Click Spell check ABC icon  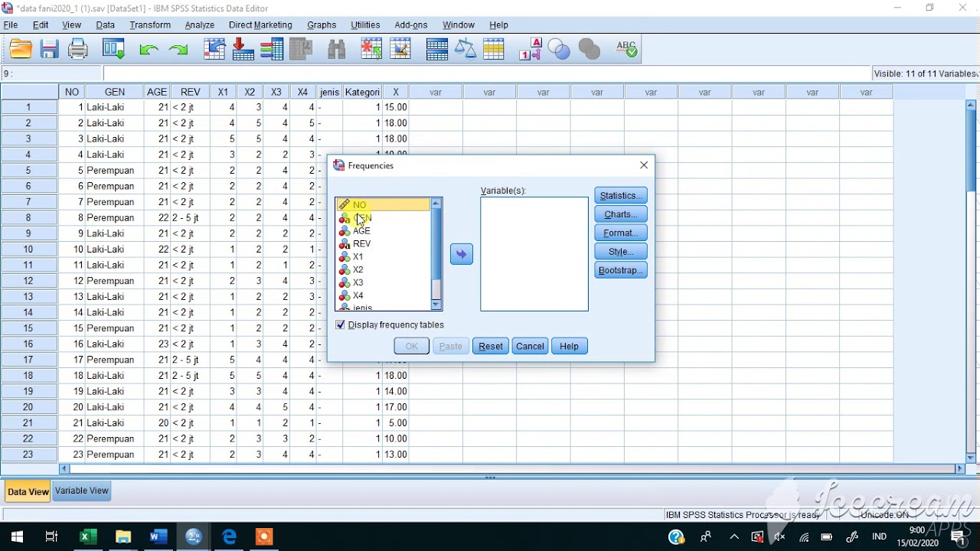pyautogui.click(x=626, y=50)
